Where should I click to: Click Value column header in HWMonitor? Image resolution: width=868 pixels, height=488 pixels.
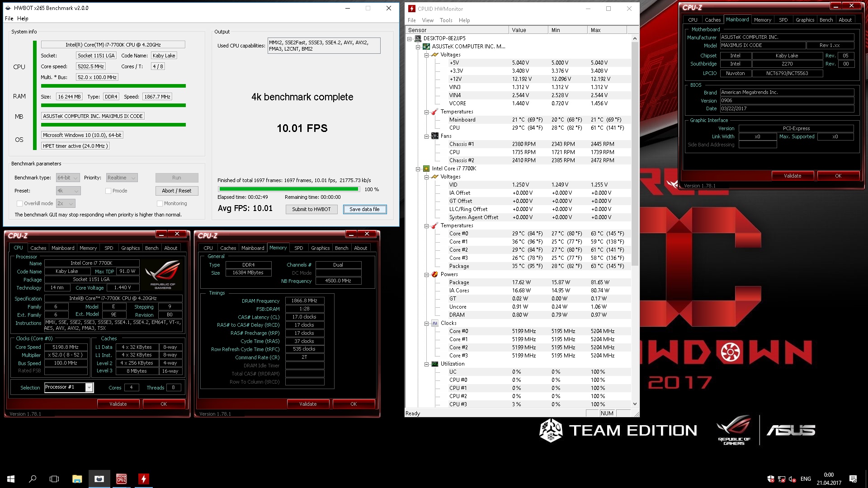click(x=528, y=30)
